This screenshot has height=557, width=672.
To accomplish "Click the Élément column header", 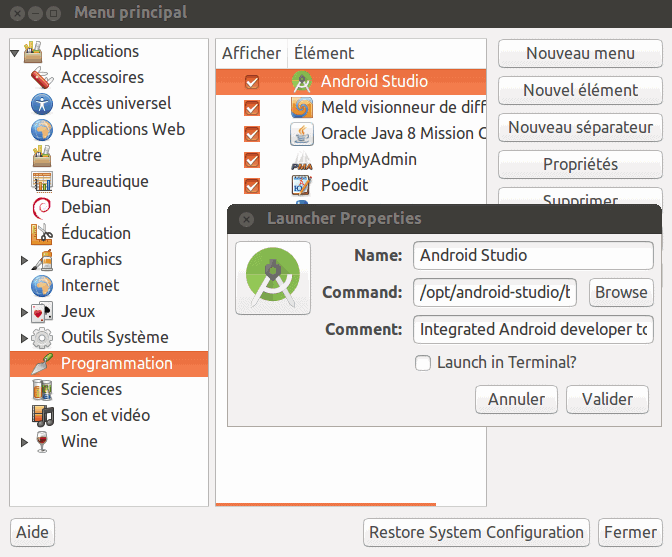I will (x=387, y=54).
